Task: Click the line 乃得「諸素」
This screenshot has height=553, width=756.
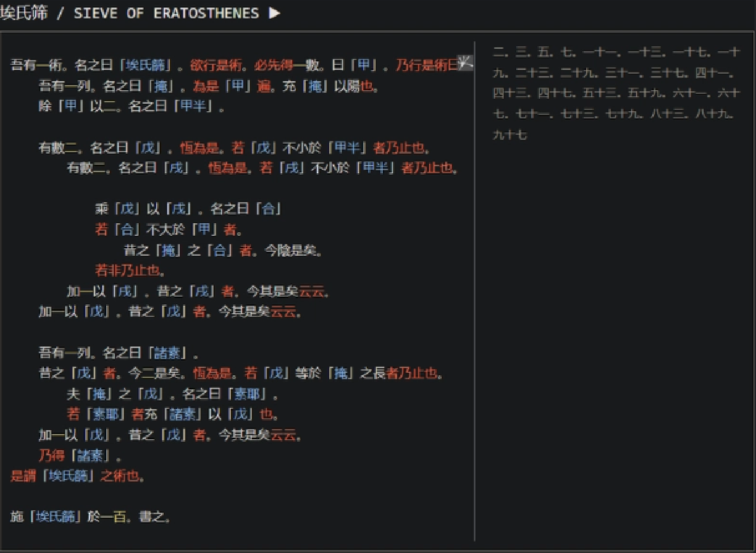Action: pyautogui.click(x=80, y=456)
